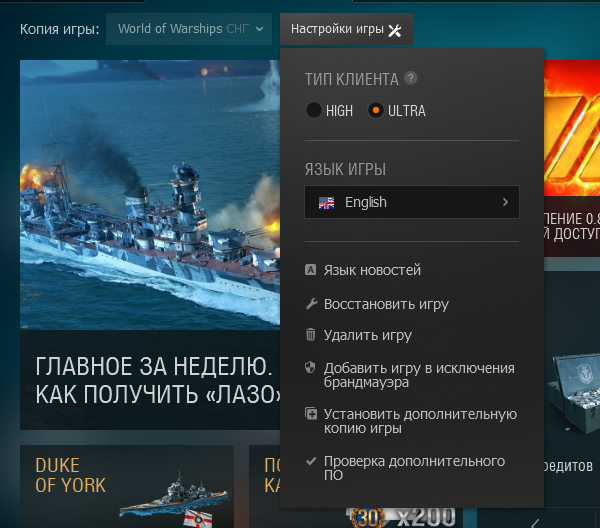Click the wrench icon beside Восстановить игру

tap(311, 304)
